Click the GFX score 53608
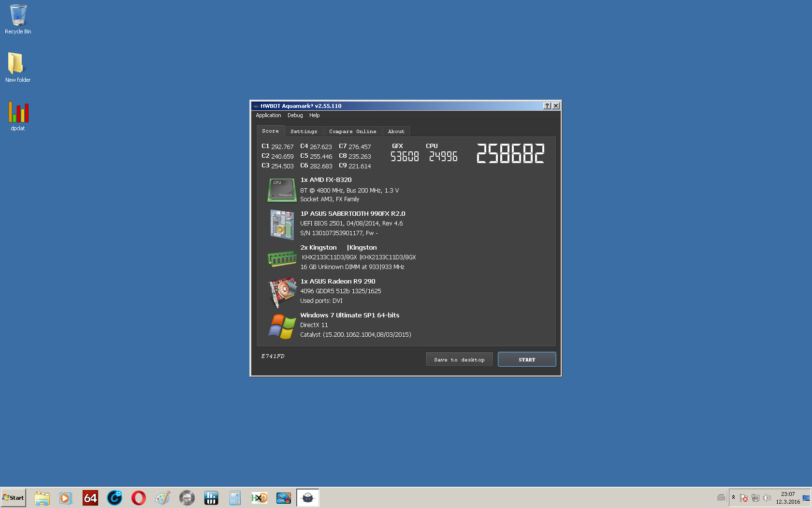 (405, 156)
